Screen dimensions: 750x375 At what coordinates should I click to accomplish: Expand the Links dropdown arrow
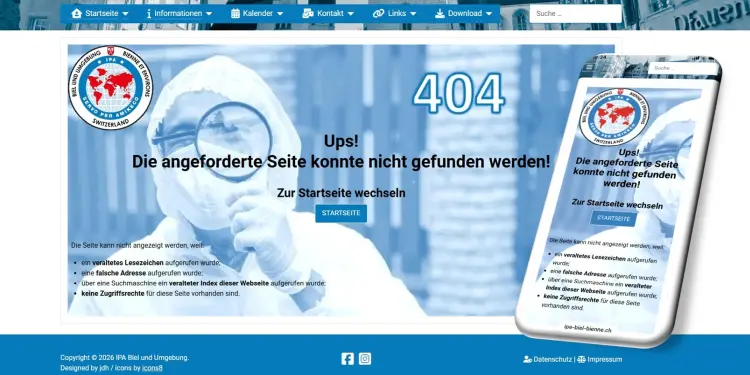click(x=413, y=14)
